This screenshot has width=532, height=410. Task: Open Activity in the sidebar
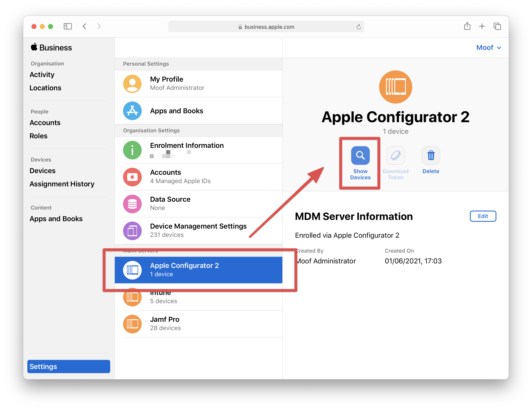(x=42, y=75)
